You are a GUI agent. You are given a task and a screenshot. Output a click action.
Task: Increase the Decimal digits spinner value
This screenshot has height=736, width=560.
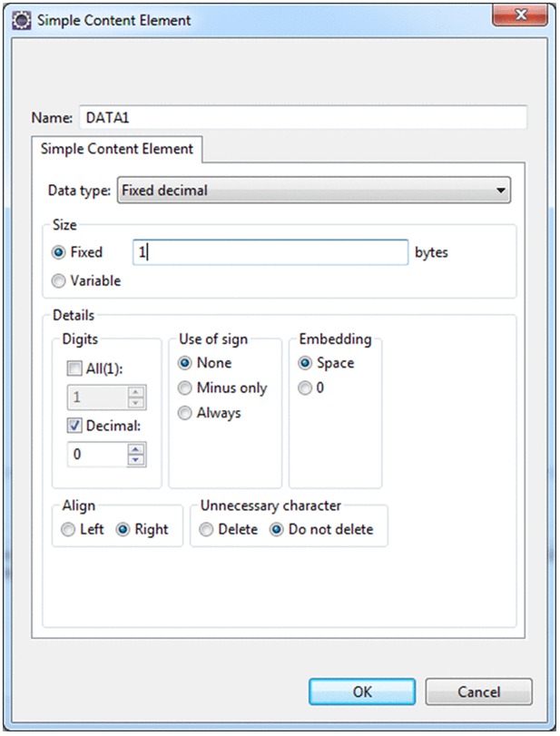tap(136, 448)
